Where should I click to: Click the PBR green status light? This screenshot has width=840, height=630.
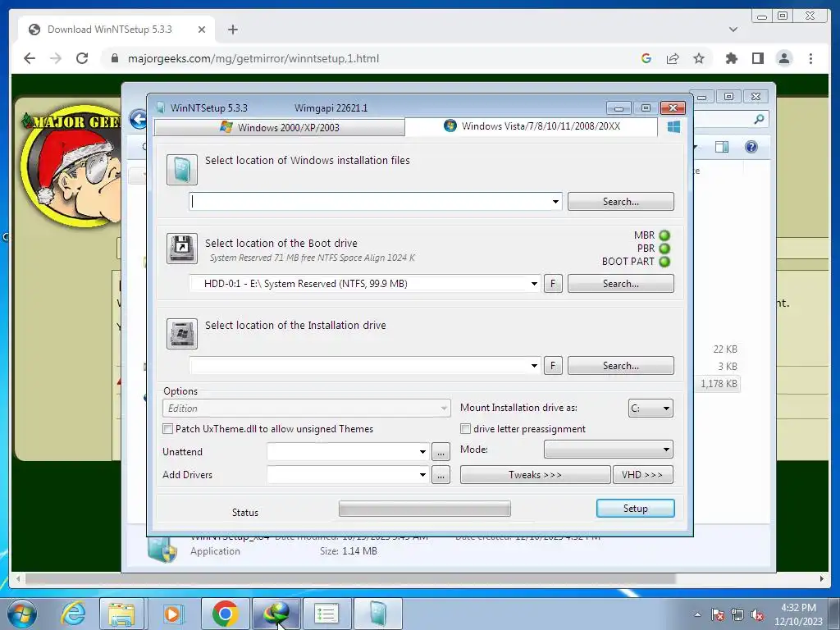[664, 249]
